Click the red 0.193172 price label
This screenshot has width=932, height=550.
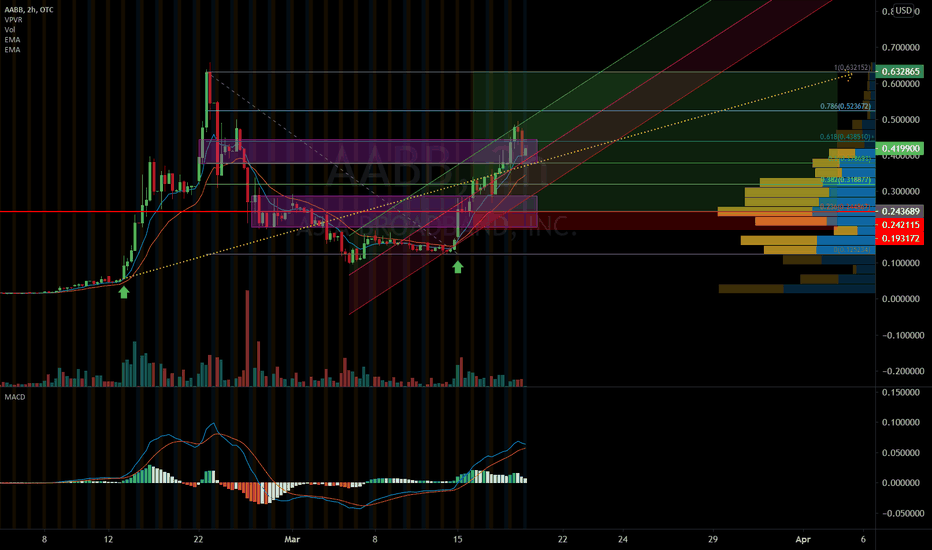(x=900, y=238)
